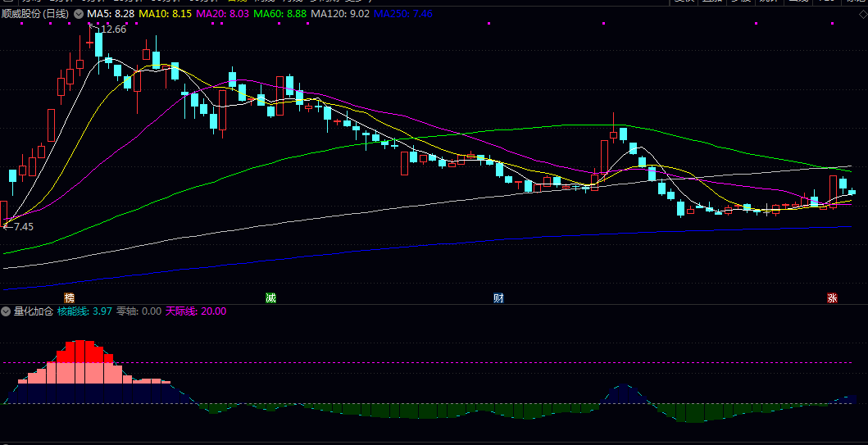
Task: Click the flag marker beside 12.66 high
Action: coord(92,27)
